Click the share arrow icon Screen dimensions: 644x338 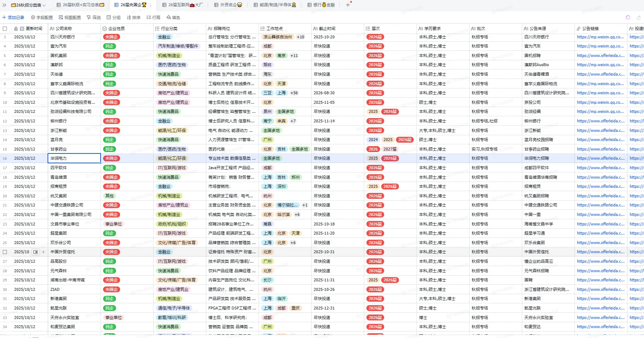click(x=639, y=18)
